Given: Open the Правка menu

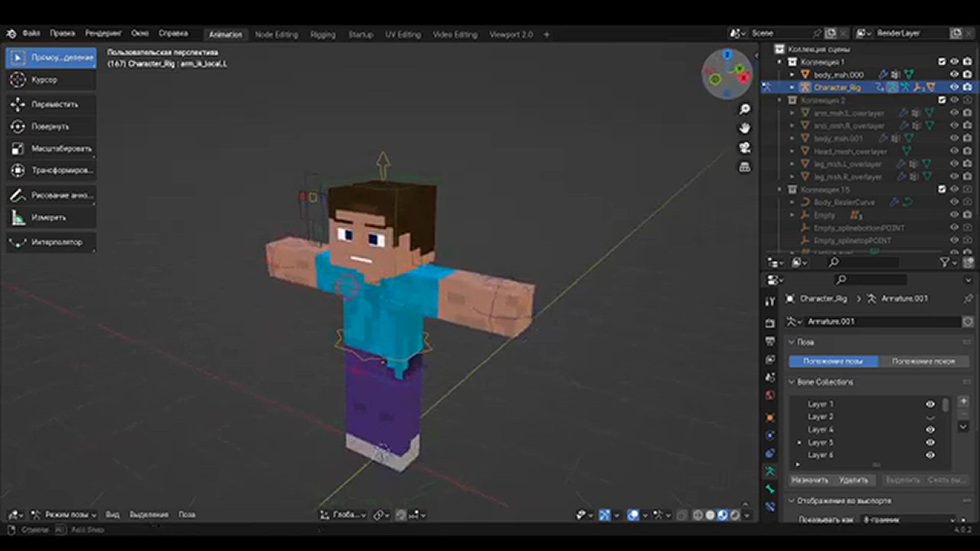Looking at the screenshot, I should coord(62,33).
